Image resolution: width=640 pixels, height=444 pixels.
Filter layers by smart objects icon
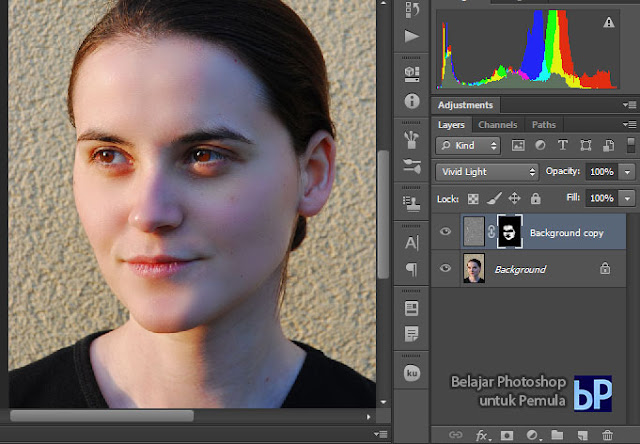point(609,145)
